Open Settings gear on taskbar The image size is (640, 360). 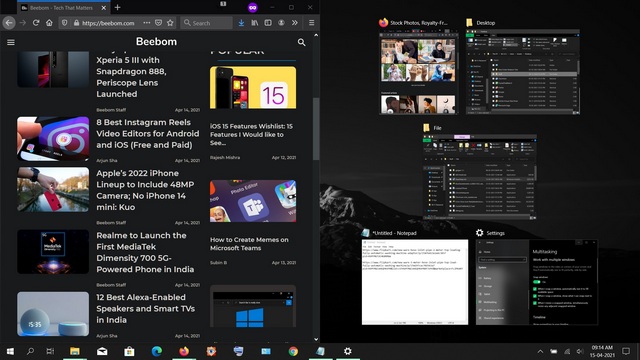[348, 351]
